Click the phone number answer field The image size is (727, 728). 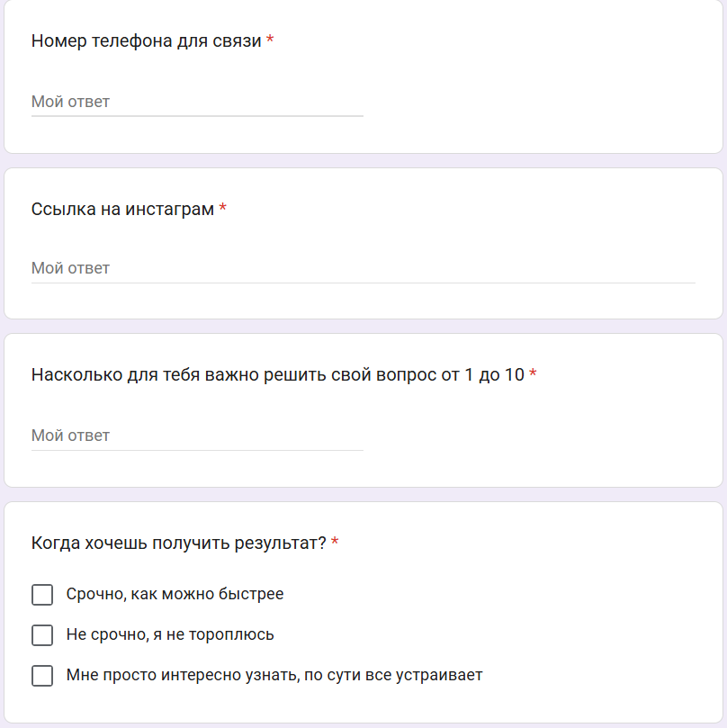click(x=197, y=102)
